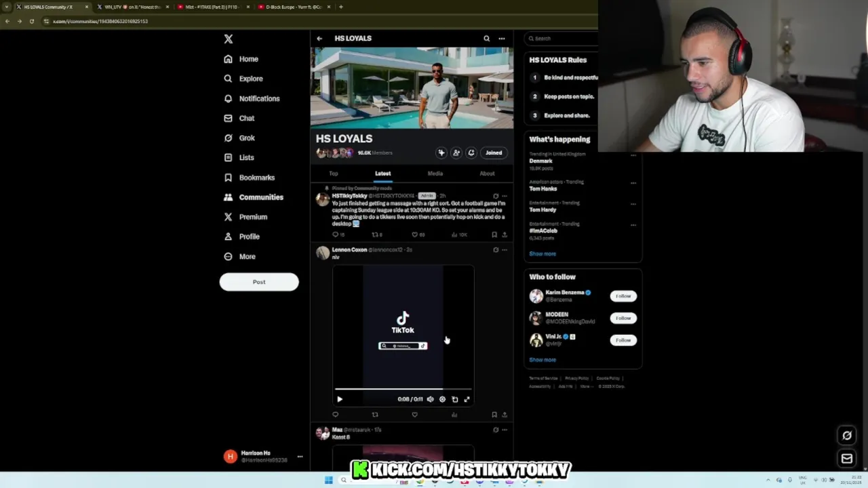Open the Grok floating button at bottom right

click(847, 435)
